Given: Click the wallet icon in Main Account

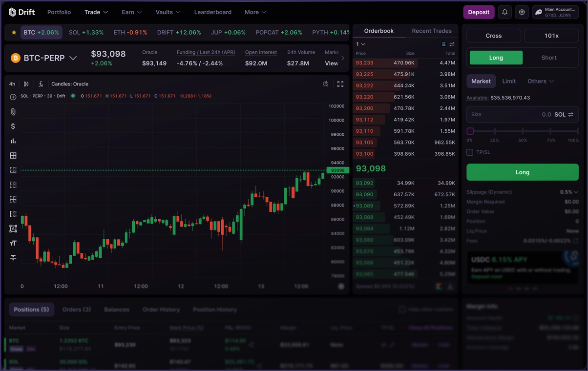Looking at the screenshot, I should tap(539, 12).
